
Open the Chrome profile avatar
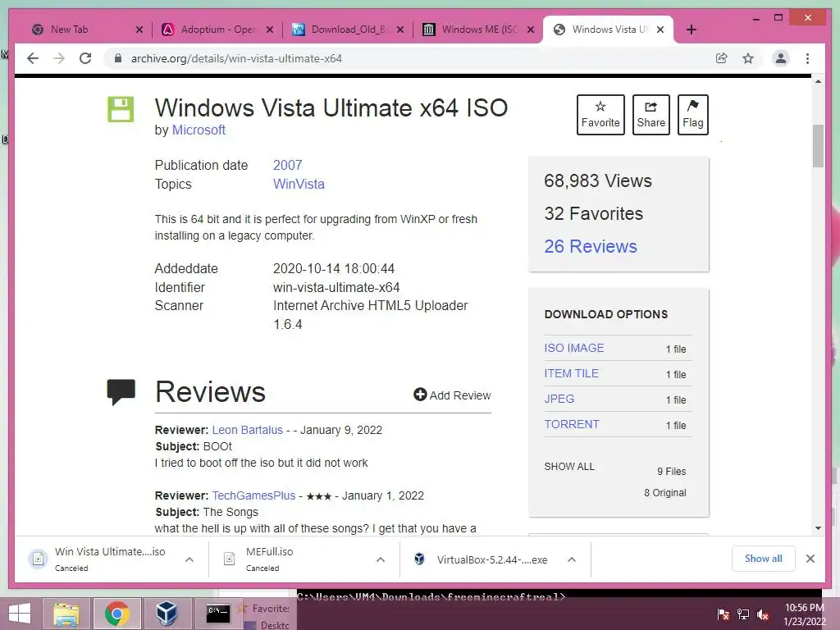[781, 58]
